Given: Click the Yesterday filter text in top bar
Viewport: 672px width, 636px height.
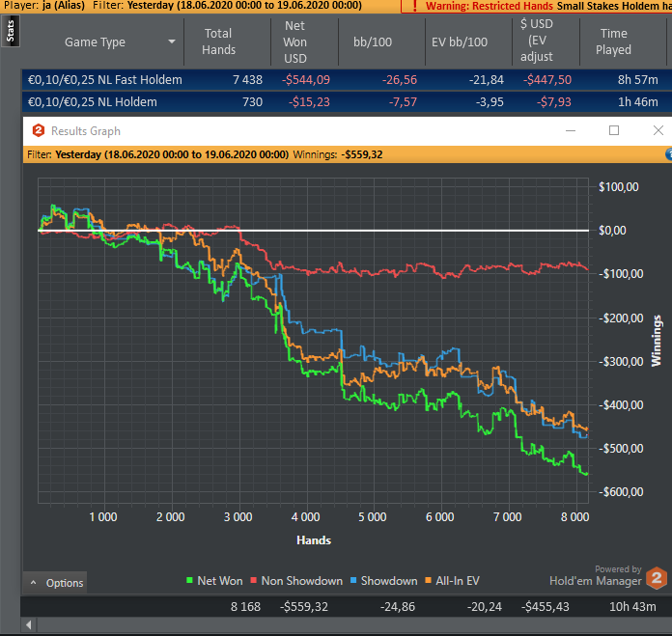Looking at the screenshot, I should [244, 6].
